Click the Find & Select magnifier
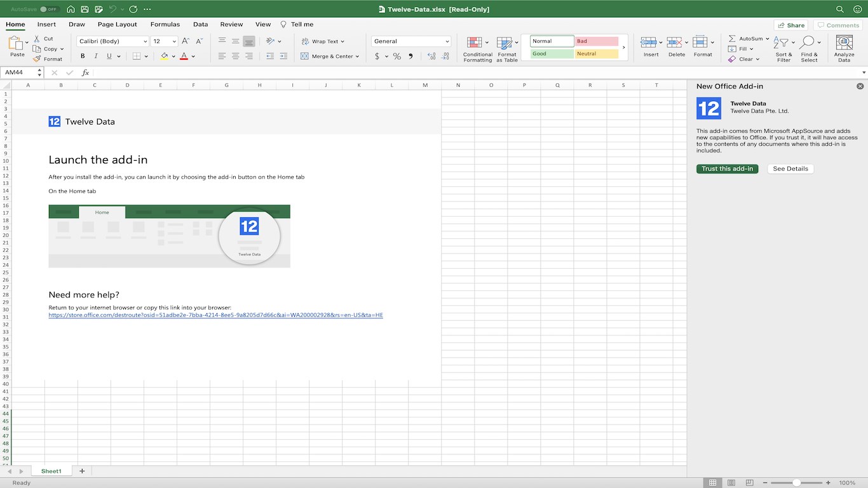The height and width of the screenshot is (488, 868). [807, 43]
